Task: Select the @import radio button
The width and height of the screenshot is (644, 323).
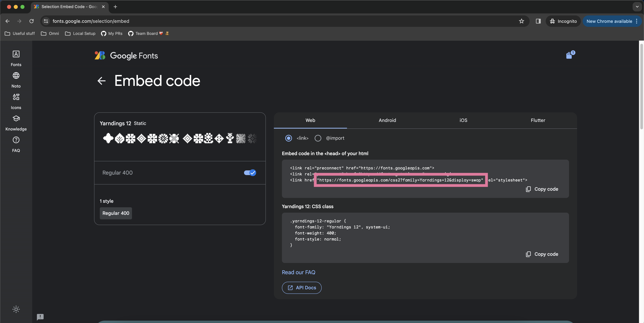Action: 318,138
